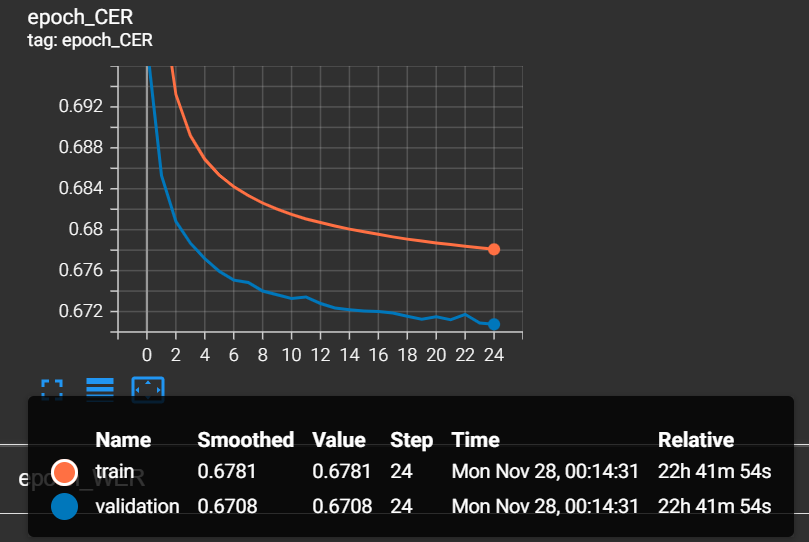Select the validation run name in tooltip
The image size is (809, 542).
(x=137, y=506)
